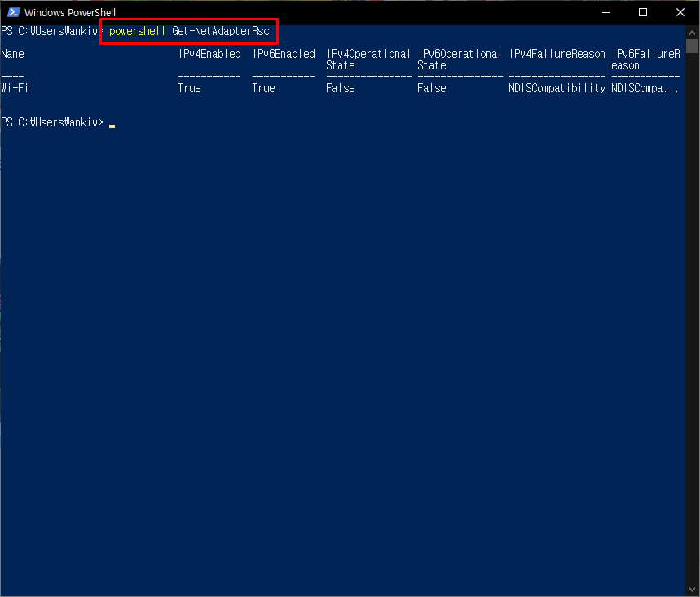The height and width of the screenshot is (597, 700).
Task: Click 'False' under IPv4Operational State
Action: (341, 88)
